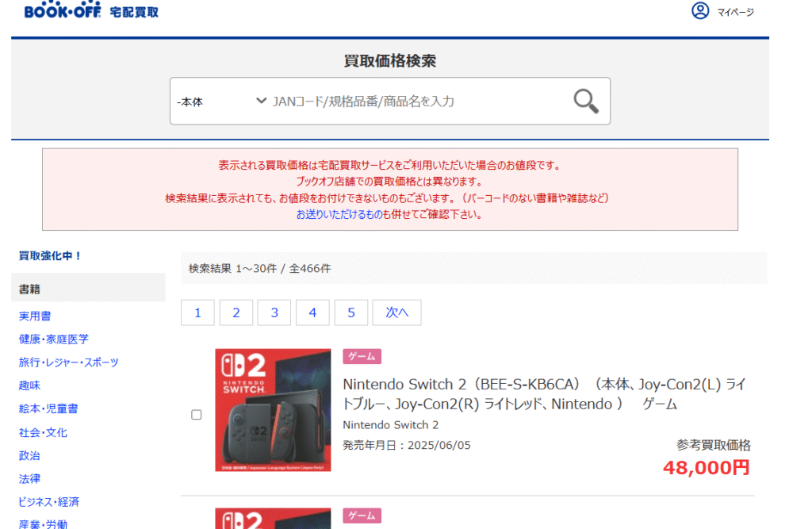
Task: Click the ゲーム tag above Nintendo Switch 2 BEE-S-KB6CA title
Action: (x=362, y=356)
